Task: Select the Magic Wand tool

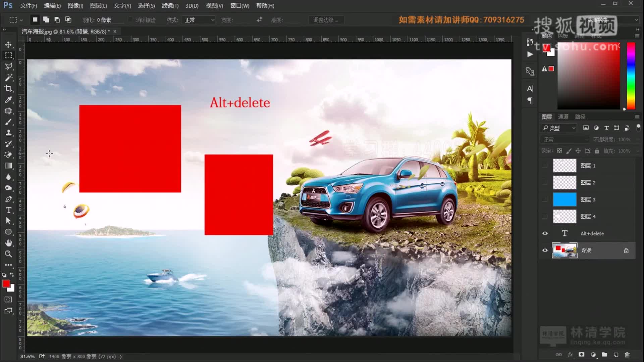Action: [8, 78]
